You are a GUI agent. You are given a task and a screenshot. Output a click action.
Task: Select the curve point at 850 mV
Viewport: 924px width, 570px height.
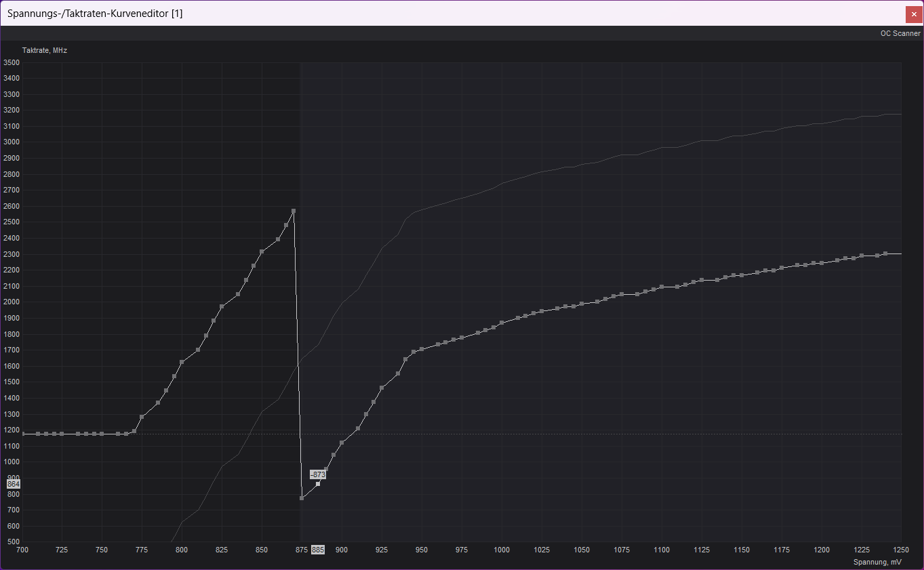262,251
